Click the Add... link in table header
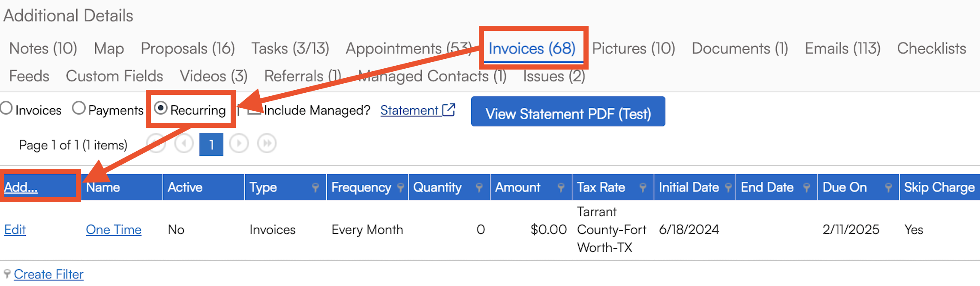980x286 pixels. [x=21, y=187]
